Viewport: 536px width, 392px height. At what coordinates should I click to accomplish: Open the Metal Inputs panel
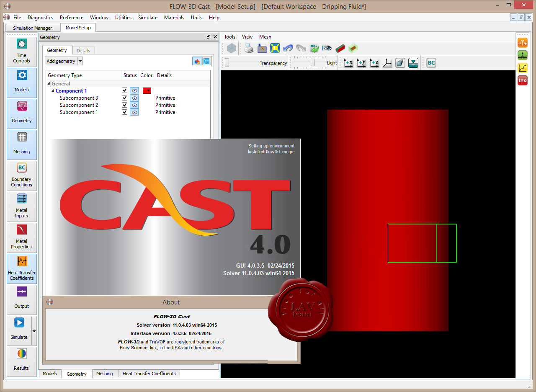(x=21, y=206)
